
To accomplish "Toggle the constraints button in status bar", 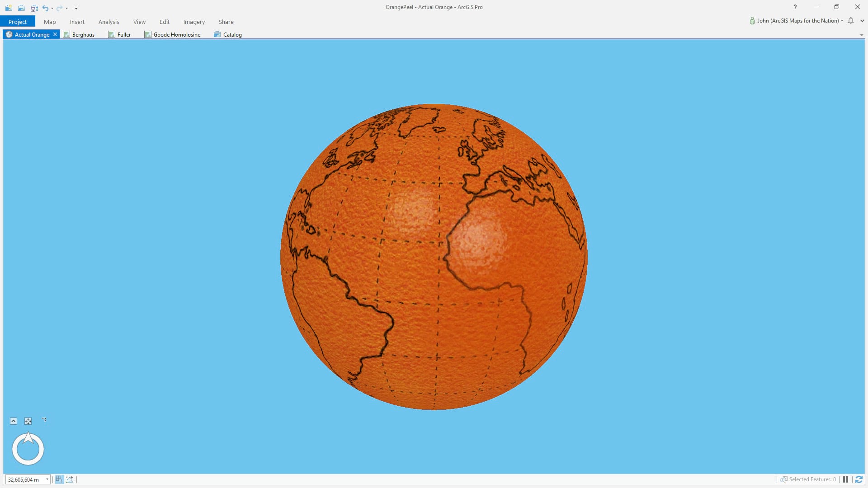I will pyautogui.click(x=70, y=479).
